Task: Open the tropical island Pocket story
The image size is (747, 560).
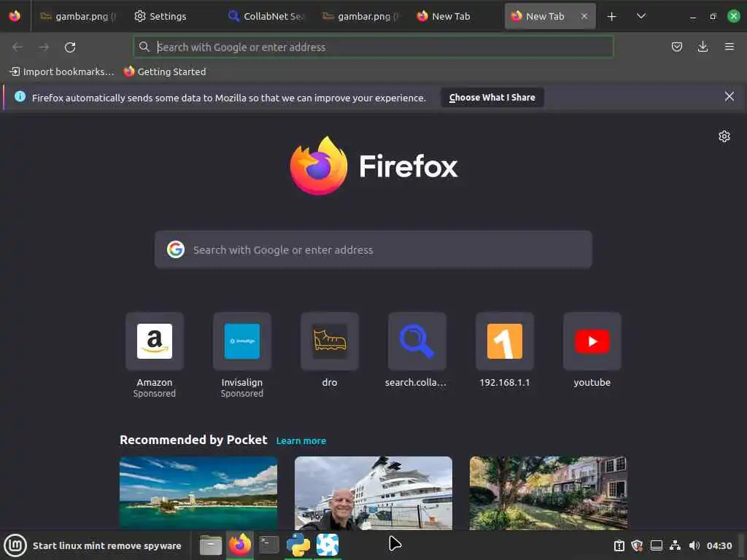Action: click(x=198, y=493)
